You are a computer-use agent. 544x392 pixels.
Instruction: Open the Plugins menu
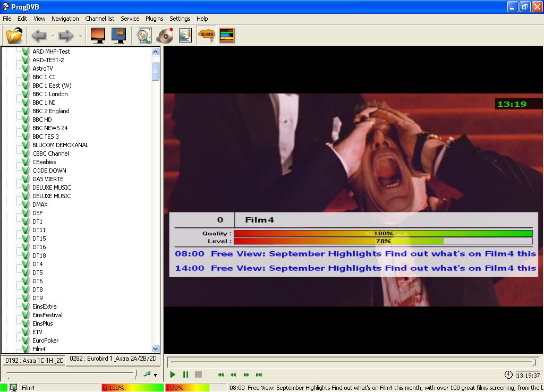(x=155, y=19)
